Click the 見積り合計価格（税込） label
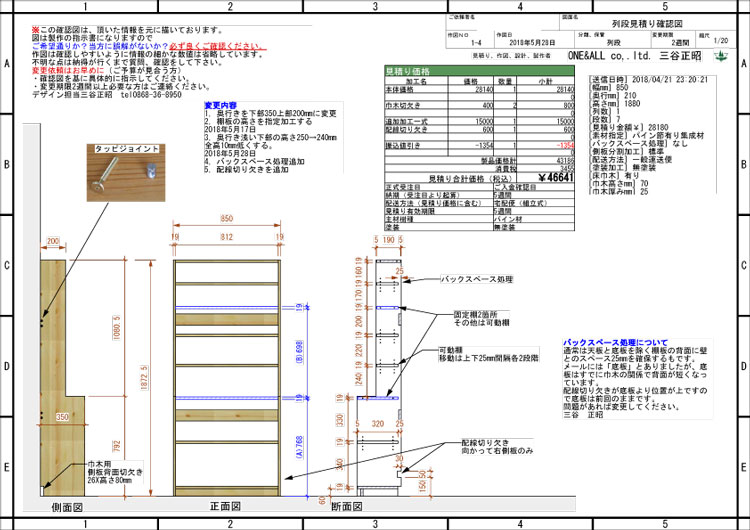This screenshot has width=750, height=530. click(470, 178)
